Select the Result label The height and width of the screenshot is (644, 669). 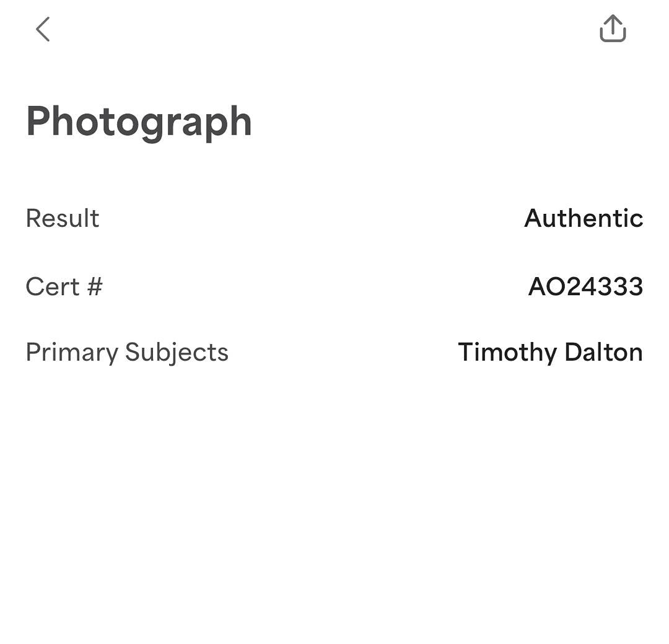tap(63, 218)
